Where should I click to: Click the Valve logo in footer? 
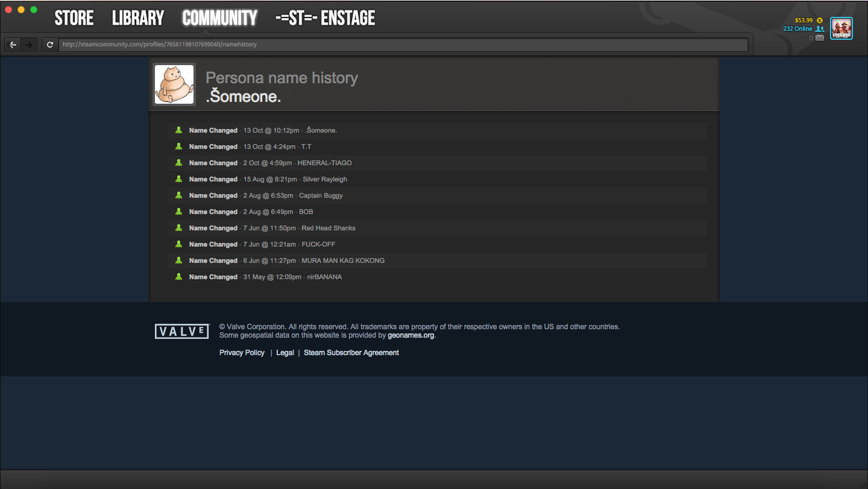pos(182,332)
